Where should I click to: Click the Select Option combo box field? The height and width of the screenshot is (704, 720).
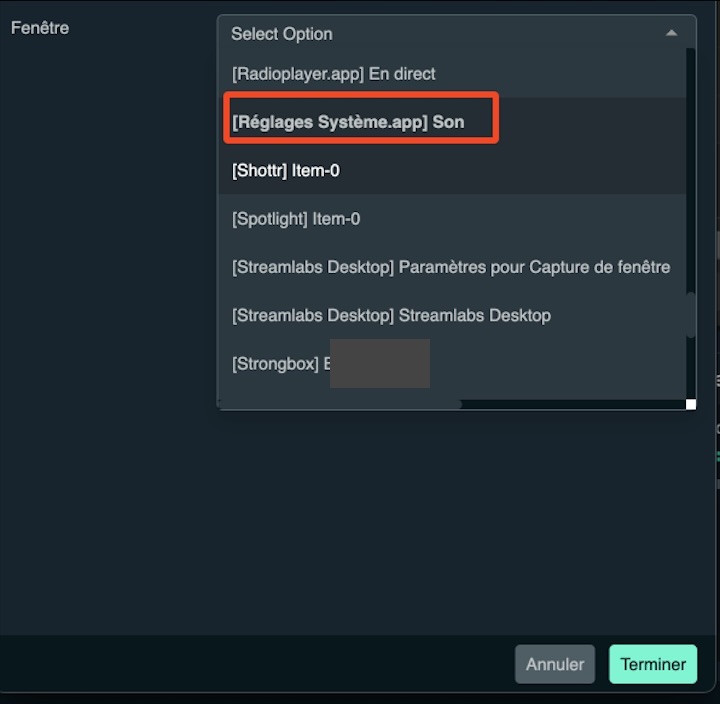440,33
